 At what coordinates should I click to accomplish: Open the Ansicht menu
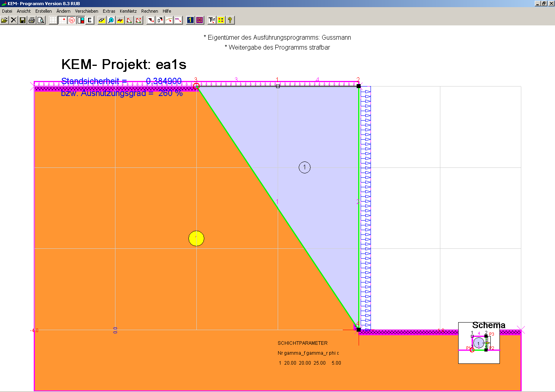coord(24,11)
